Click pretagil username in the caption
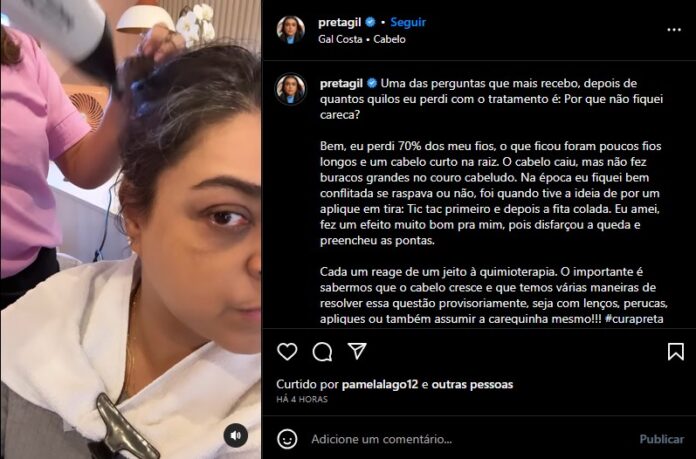 tap(341, 83)
